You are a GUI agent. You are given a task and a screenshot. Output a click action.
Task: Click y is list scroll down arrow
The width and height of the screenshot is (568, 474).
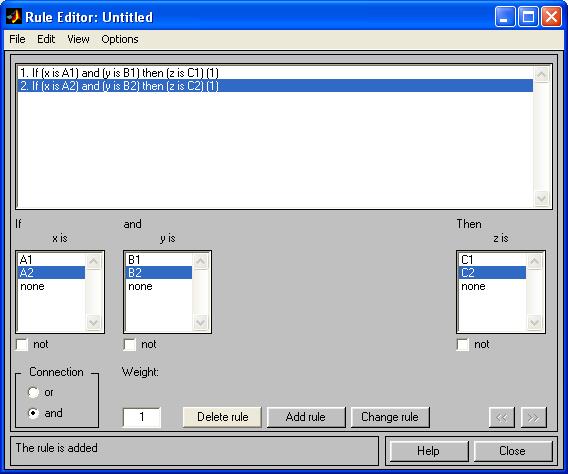(201, 322)
